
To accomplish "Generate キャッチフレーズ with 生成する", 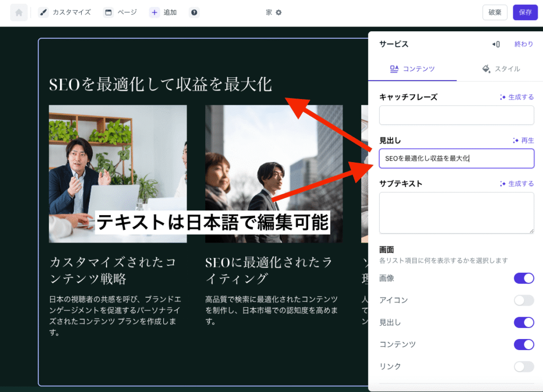I will [x=516, y=97].
